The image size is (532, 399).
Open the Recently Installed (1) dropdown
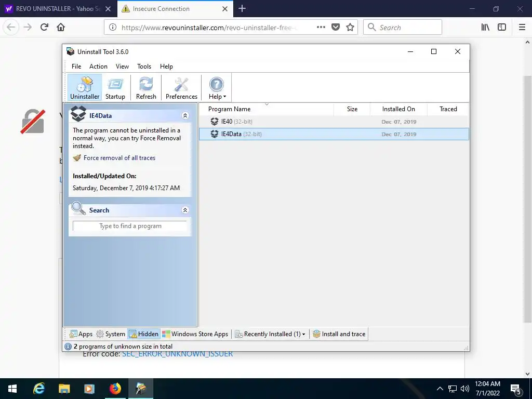click(x=270, y=334)
